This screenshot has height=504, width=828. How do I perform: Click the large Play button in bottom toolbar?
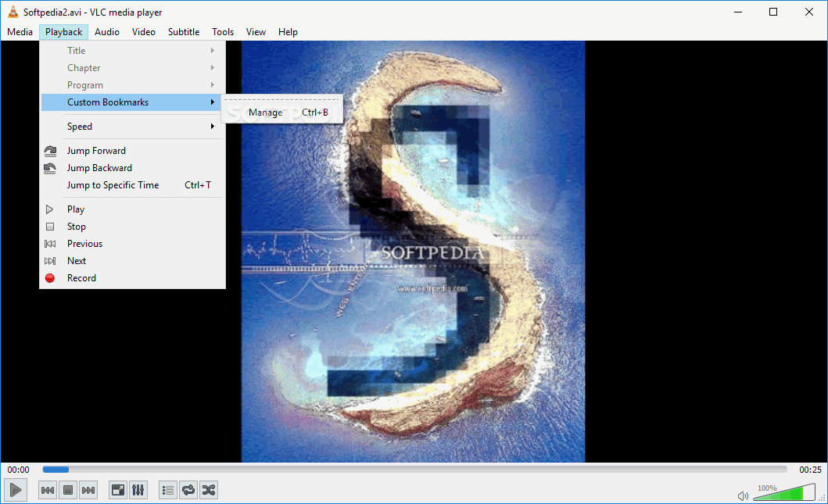[16, 490]
